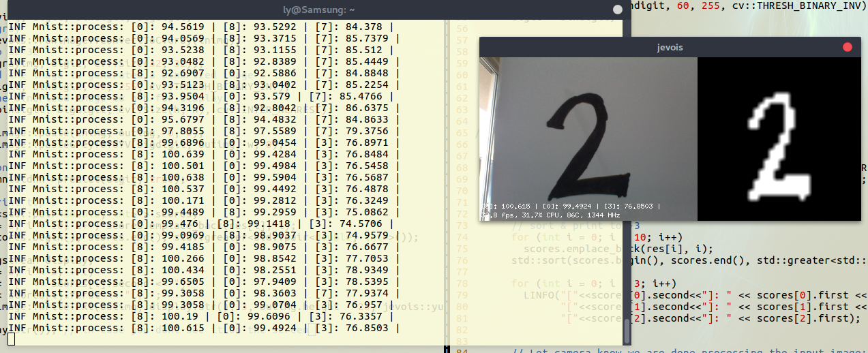Select terminal line starting '[0]: 95.6797'
Screen dimensions: 868x353
(x=203, y=119)
